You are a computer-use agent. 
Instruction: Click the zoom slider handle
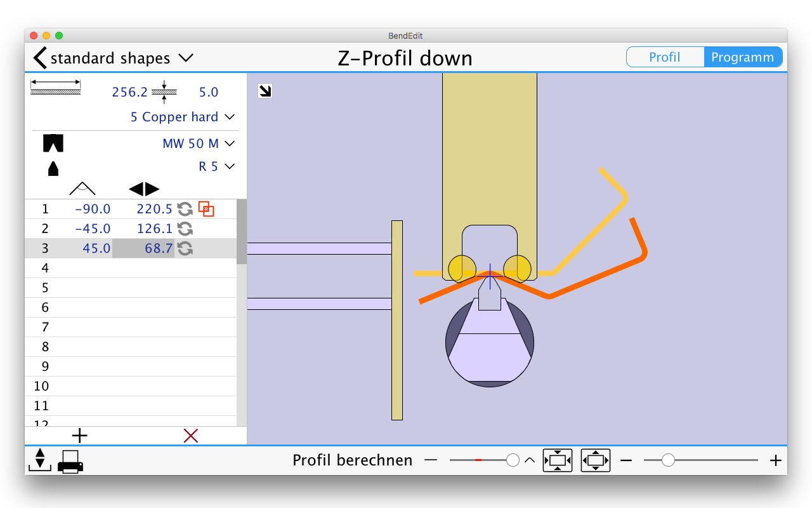[x=668, y=460]
